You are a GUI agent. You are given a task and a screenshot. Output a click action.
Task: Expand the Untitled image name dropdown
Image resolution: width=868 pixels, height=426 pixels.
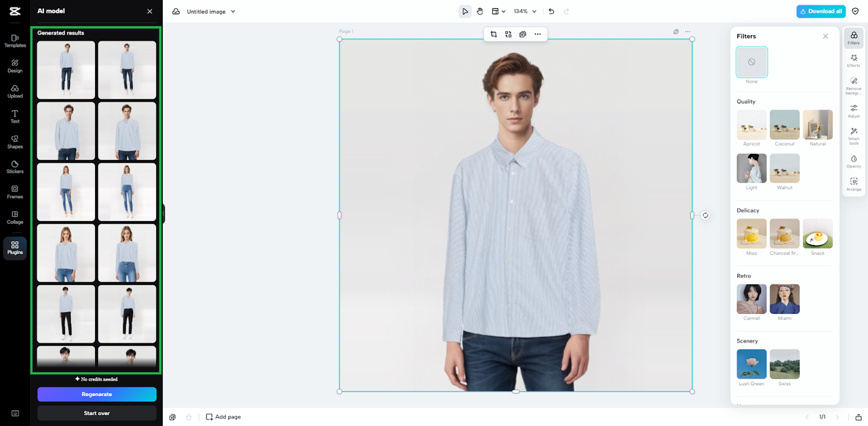[x=233, y=12]
